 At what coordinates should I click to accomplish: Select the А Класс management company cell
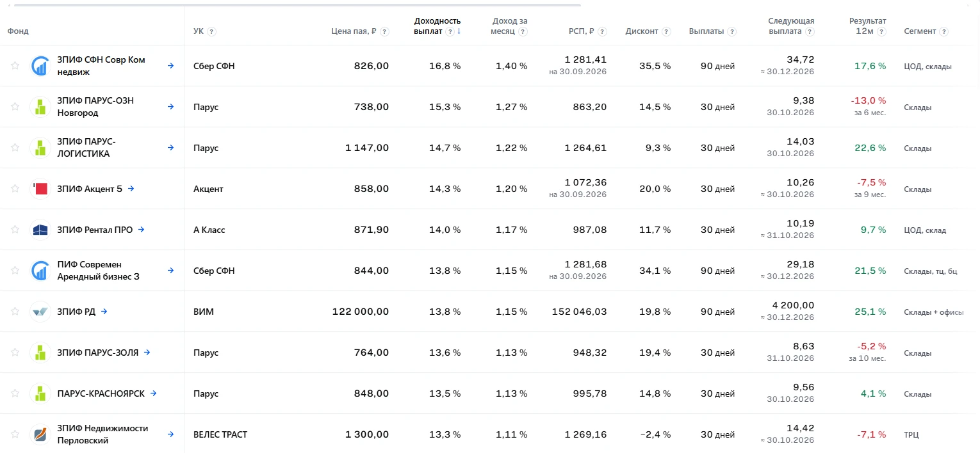pyautogui.click(x=209, y=230)
